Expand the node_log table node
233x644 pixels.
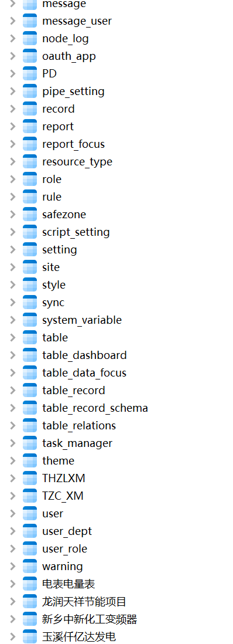tap(13, 38)
